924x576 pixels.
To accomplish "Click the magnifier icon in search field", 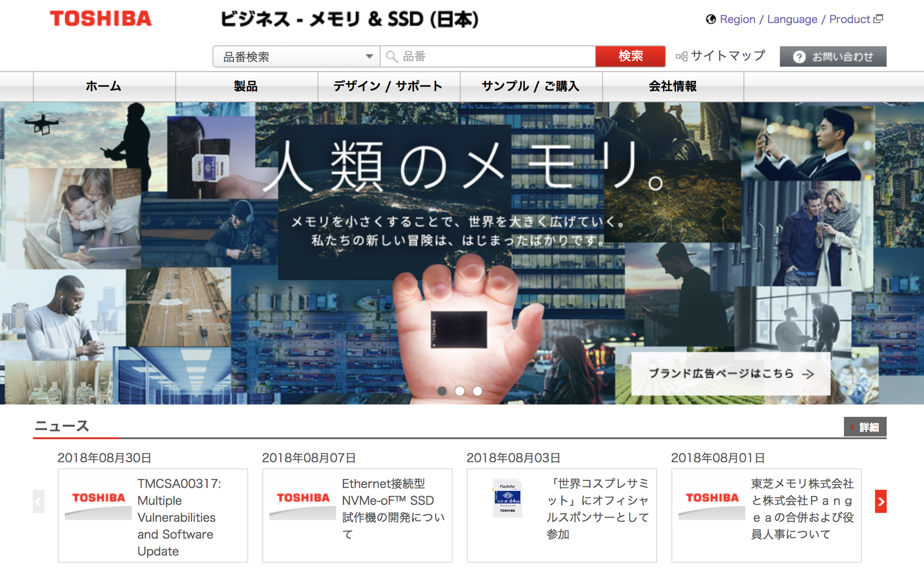I will (x=392, y=57).
